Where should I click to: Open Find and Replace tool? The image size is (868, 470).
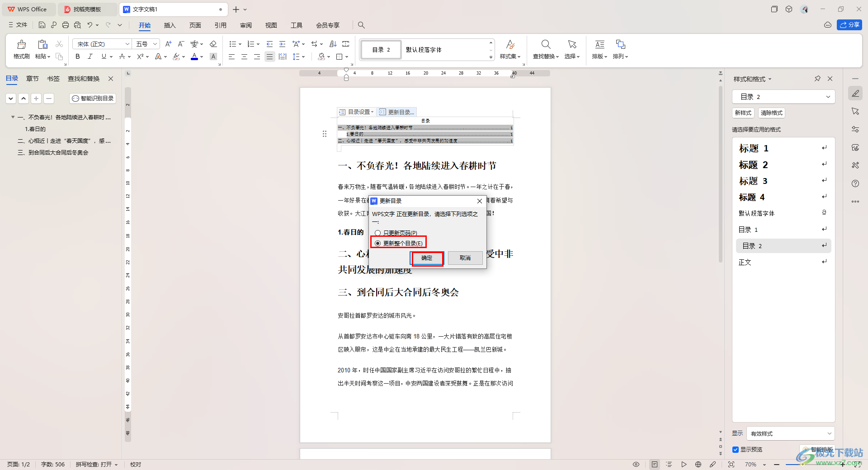coord(546,49)
